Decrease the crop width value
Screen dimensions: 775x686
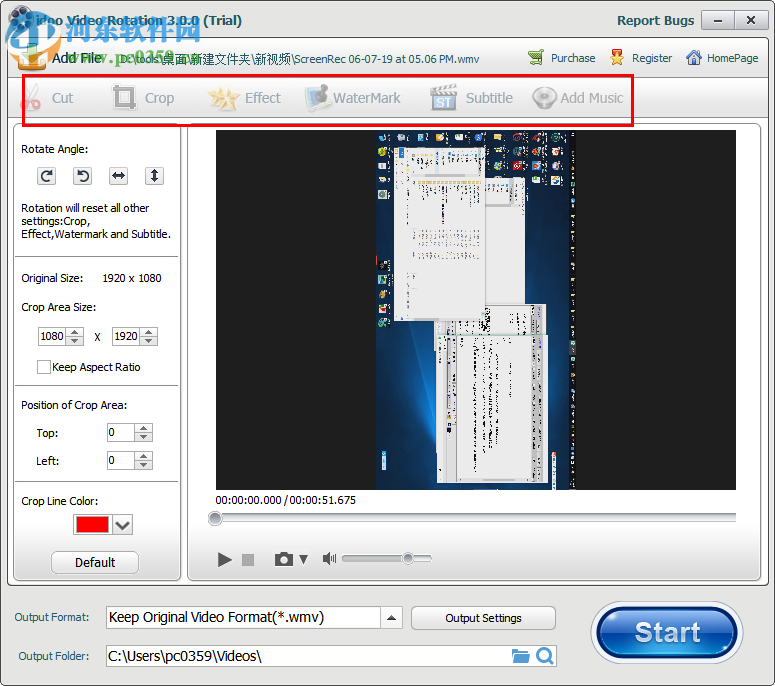click(x=75, y=341)
